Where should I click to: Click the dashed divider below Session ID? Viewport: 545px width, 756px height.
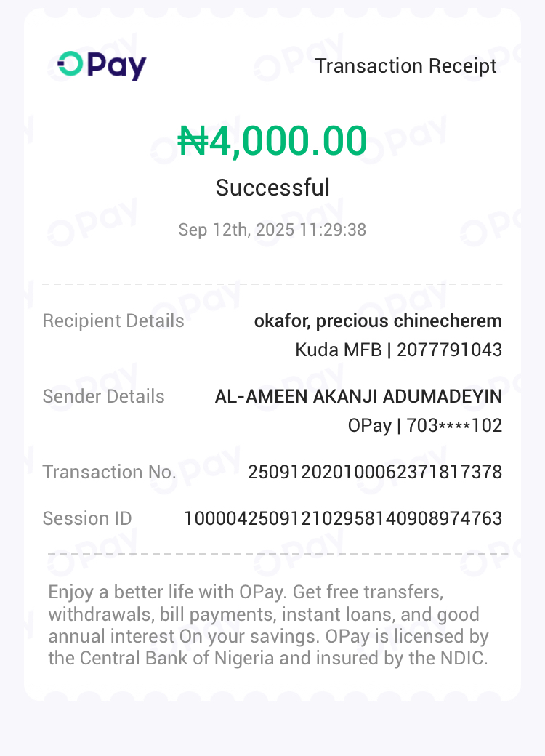272,554
